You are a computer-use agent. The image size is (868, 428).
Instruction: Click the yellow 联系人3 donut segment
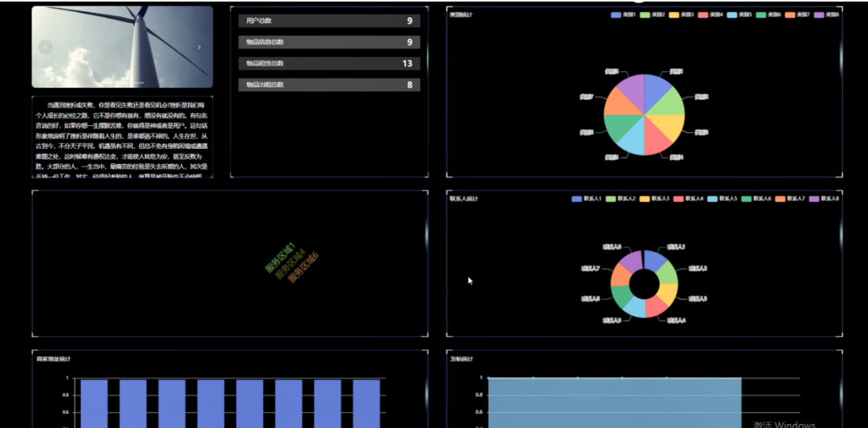click(668, 293)
